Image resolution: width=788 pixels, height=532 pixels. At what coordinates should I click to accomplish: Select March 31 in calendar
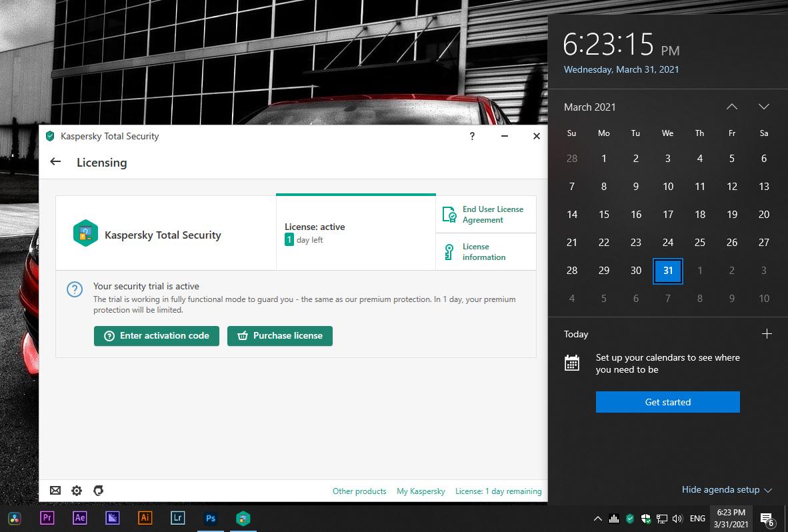(667, 271)
